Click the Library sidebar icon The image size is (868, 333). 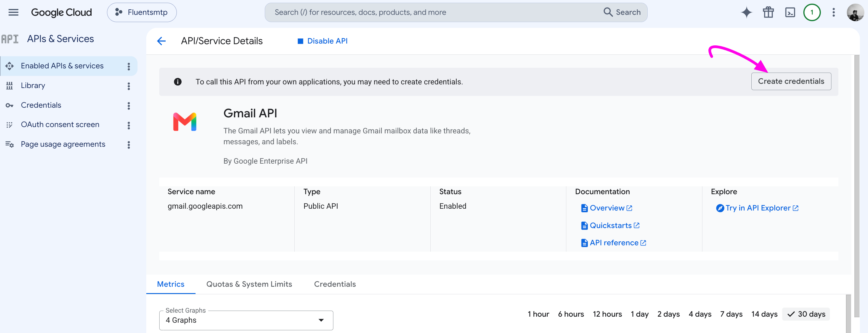tap(9, 86)
